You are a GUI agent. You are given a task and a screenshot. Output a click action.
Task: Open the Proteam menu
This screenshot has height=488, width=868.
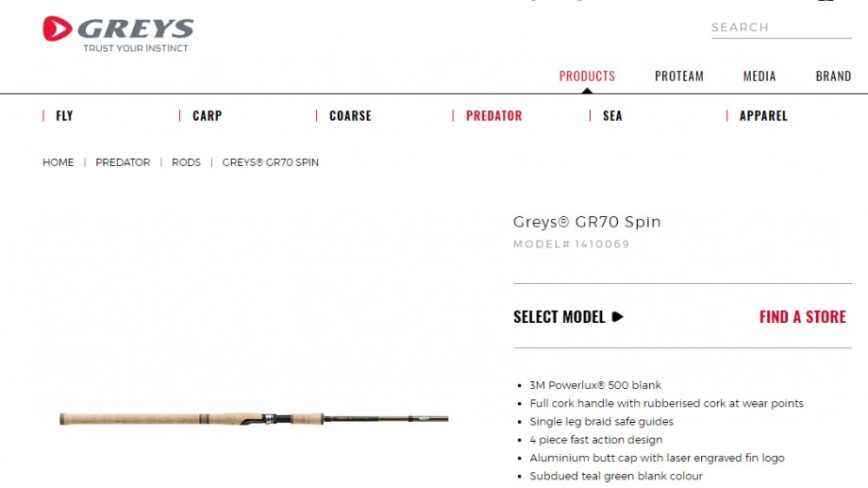[678, 76]
